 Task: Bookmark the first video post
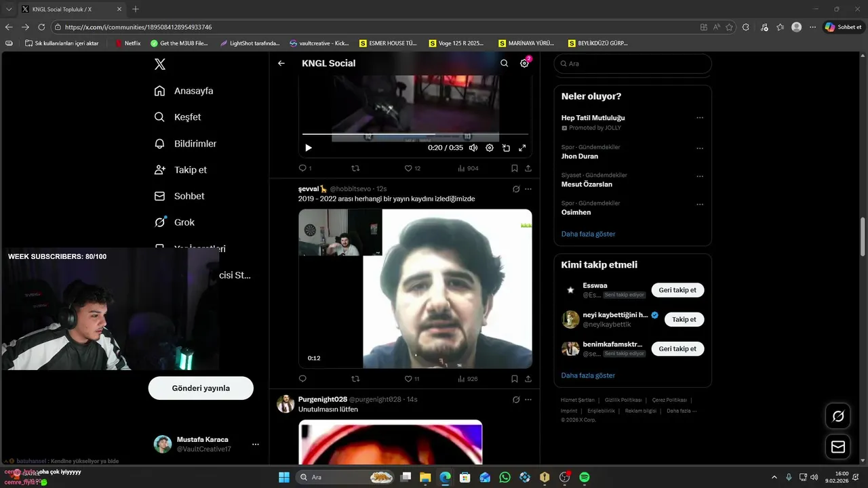point(514,168)
